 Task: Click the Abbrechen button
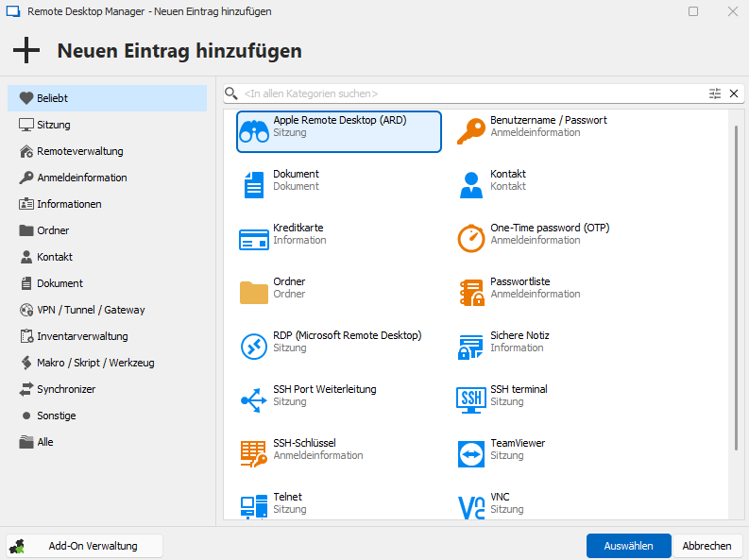(706, 546)
